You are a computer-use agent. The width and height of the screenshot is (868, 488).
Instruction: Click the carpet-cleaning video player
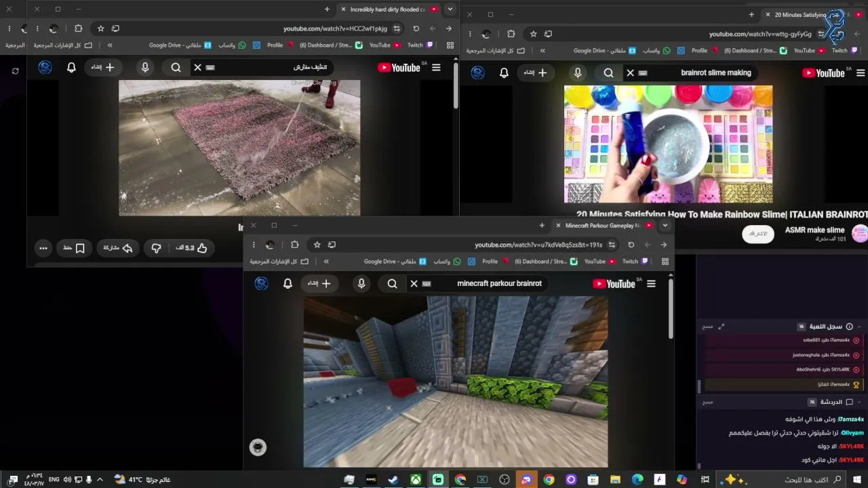point(239,148)
